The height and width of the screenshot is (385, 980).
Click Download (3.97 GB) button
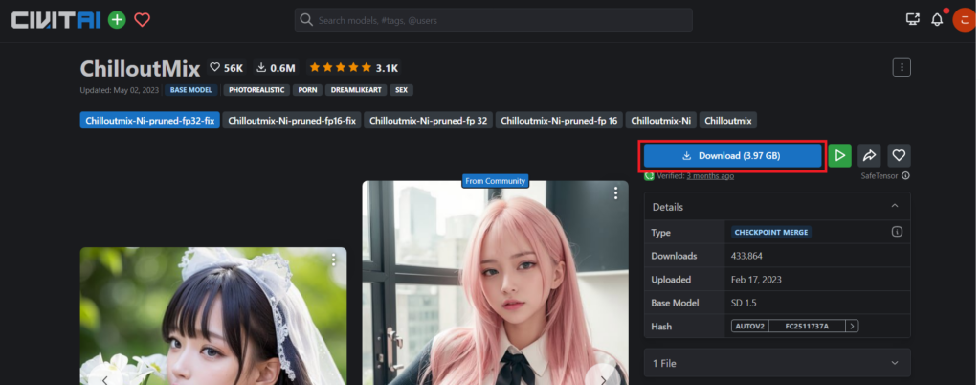pos(732,155)
